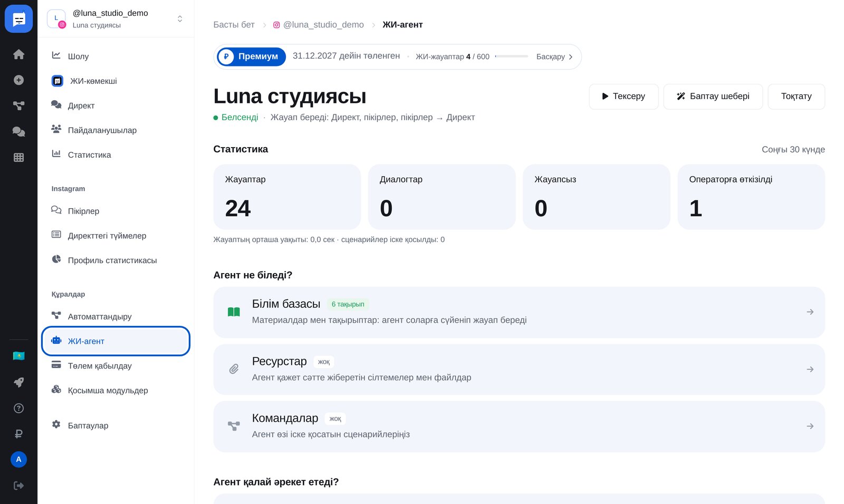Click the rocket icon in rail
The height and width of the screenshot is (504, 844).
[x=18, y=382]
